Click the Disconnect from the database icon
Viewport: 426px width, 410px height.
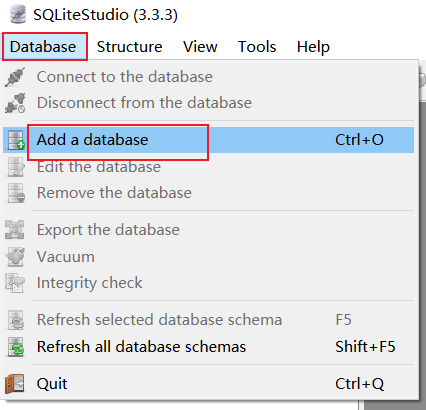[15, 103]
